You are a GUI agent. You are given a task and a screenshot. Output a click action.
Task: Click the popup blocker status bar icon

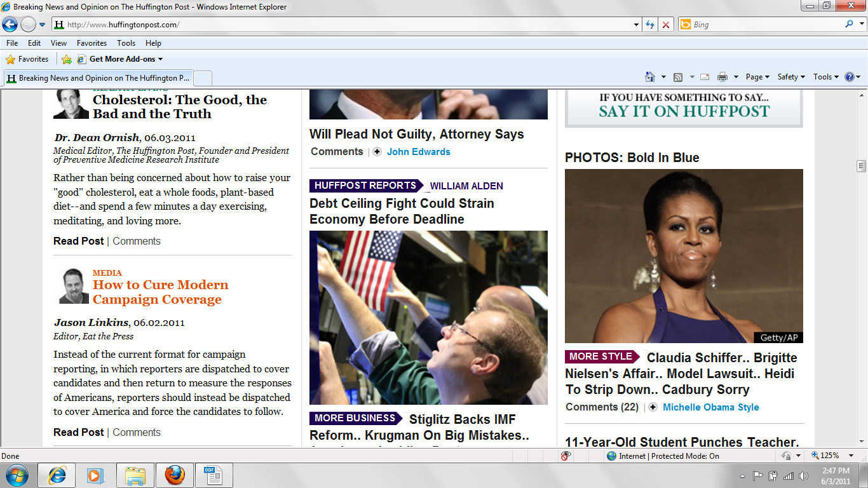[566, 456]
